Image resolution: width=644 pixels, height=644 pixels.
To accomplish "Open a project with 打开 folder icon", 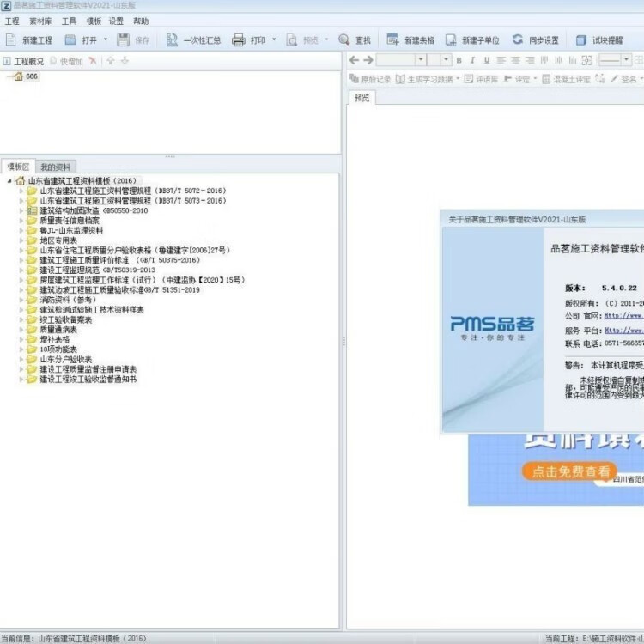I will point(70,39).
